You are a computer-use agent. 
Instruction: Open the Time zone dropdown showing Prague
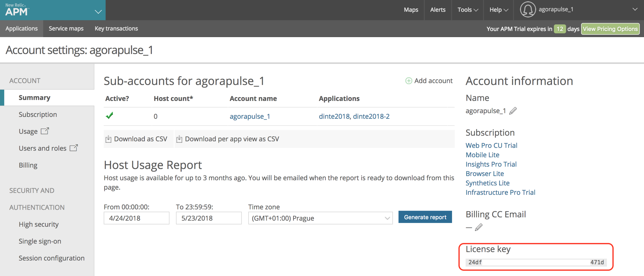[320, 218]
